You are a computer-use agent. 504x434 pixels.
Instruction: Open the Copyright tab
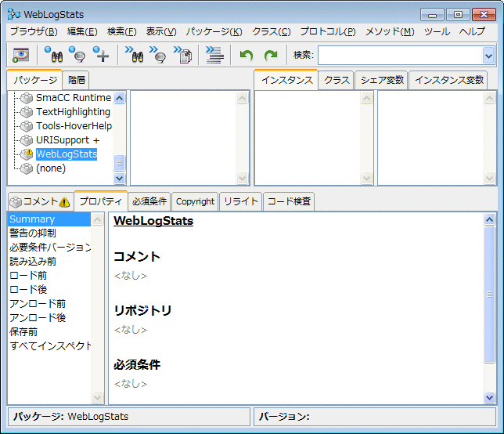click(195, 201)
